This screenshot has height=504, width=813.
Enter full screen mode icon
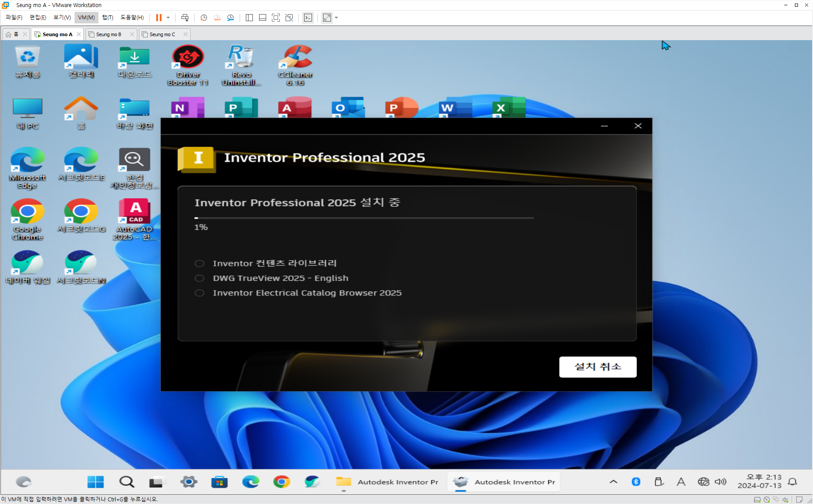tap(276, 18)
